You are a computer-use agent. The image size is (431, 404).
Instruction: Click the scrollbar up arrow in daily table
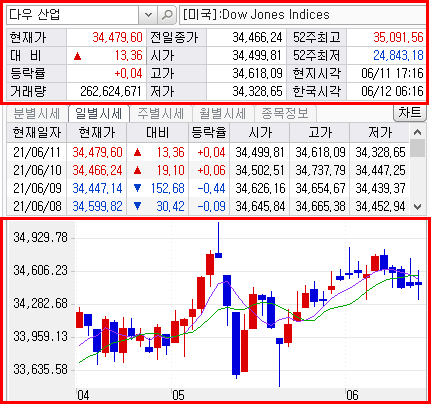point(417,132)
